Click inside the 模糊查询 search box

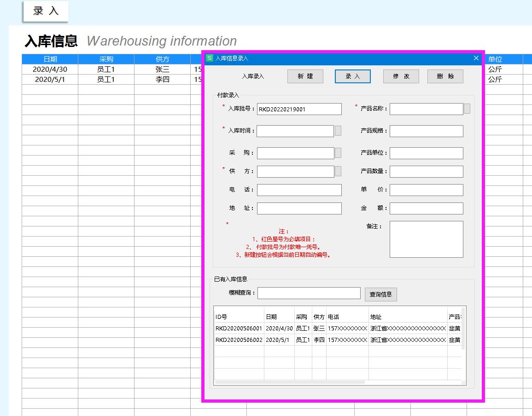(x=309, y=293)
